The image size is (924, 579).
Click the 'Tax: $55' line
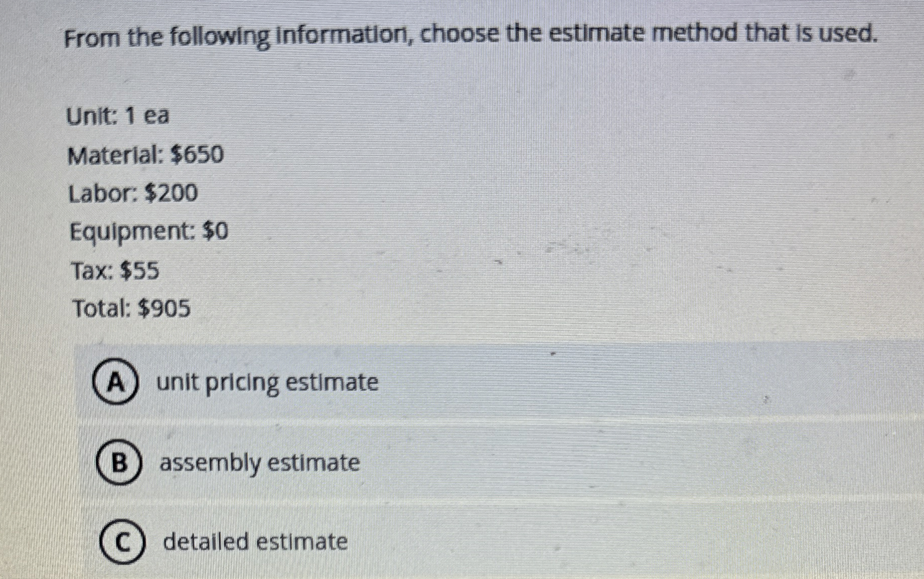tap(115, 271)
